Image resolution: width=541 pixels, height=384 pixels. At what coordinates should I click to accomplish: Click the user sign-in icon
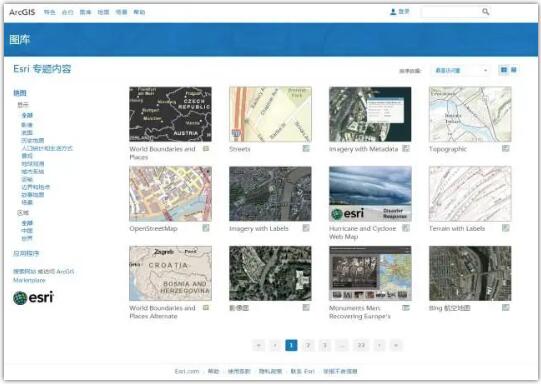393,12
